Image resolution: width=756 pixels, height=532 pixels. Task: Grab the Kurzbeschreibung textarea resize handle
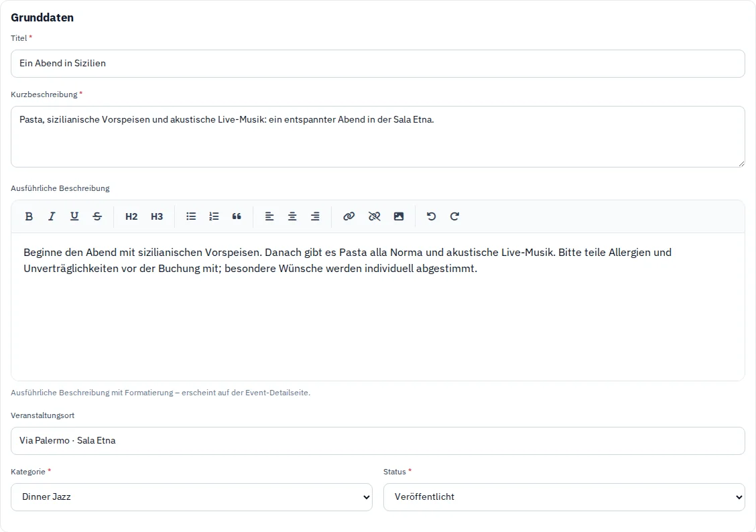point(741,164)
